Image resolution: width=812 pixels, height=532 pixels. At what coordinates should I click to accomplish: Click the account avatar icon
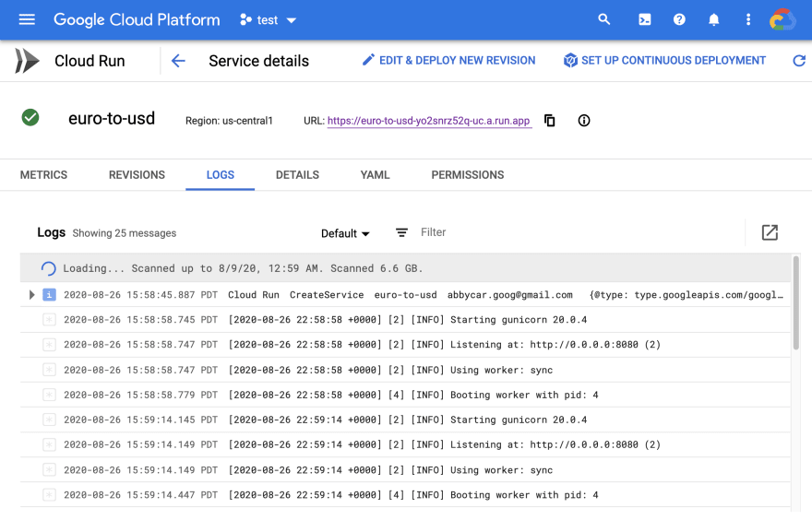coord(782,19)
